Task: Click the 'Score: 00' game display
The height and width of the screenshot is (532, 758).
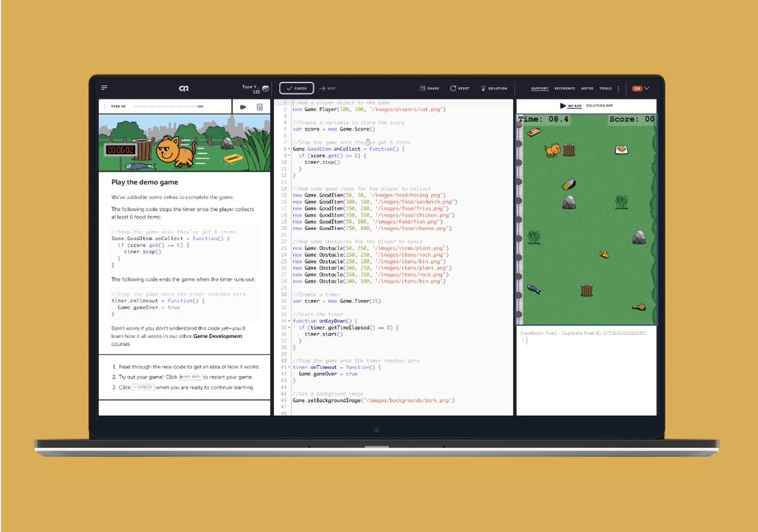Action: pos(632,119)
